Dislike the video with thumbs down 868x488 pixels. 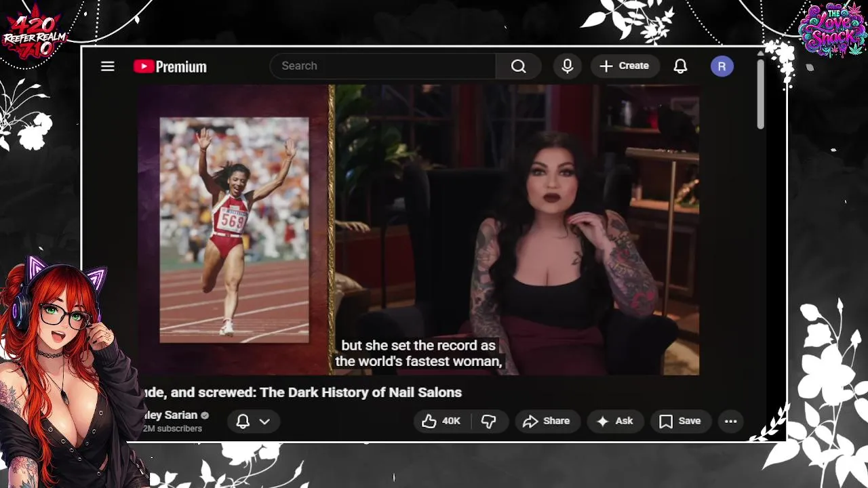point(488,421)
